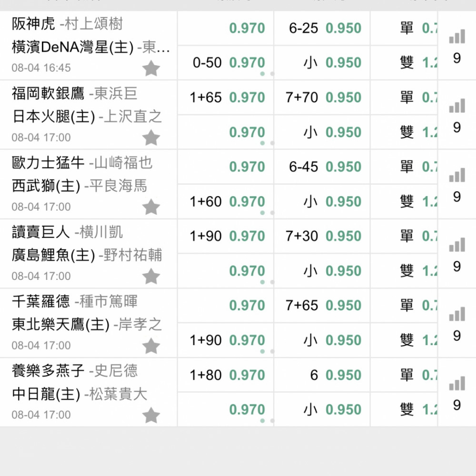476x476 pixels.
Task: Click the 08-04 16:45 start time
Action: pyautogui.click(x=41, y=68)
